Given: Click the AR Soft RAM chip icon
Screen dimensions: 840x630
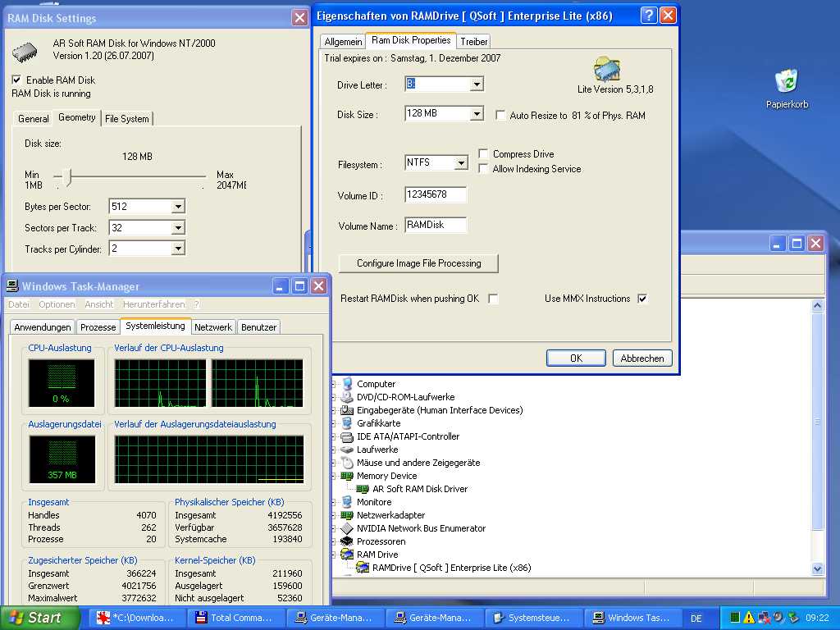Looking at the screenshot, I should point(25,52).
